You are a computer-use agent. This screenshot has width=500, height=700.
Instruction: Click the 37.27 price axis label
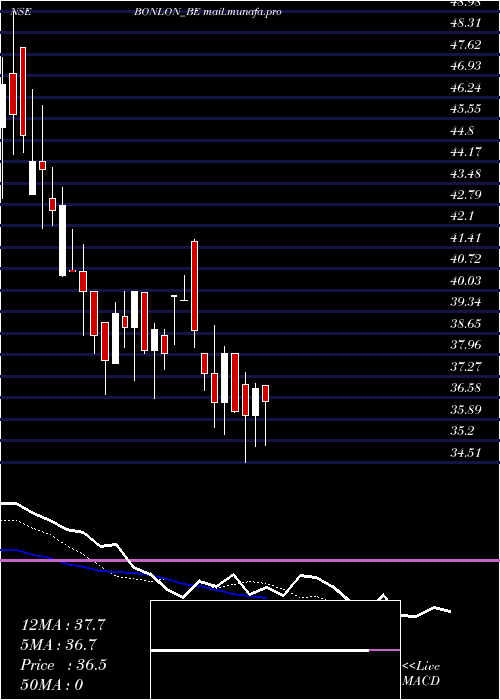466,367
